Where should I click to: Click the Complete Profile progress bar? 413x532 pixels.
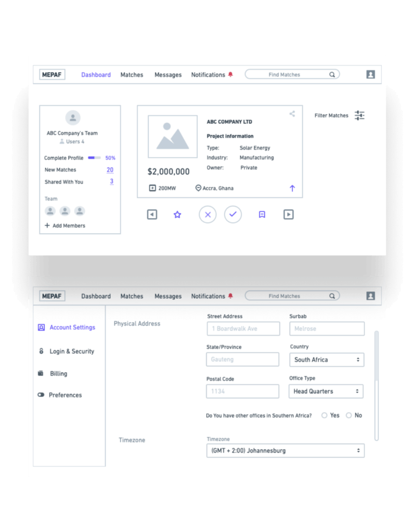[x=94, y=158]
